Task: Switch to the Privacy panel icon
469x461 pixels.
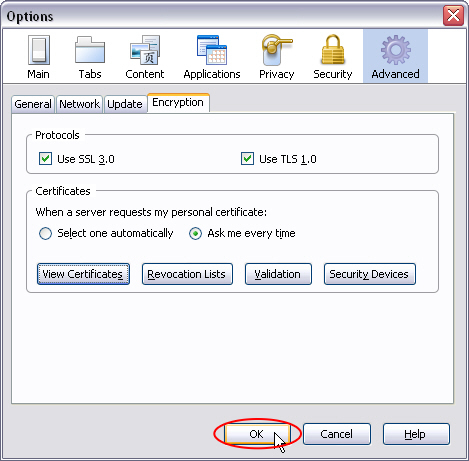Action: pos(277,57)
